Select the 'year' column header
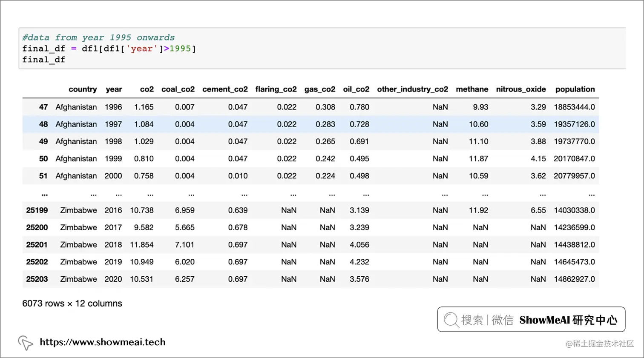 tap(114, 89)
